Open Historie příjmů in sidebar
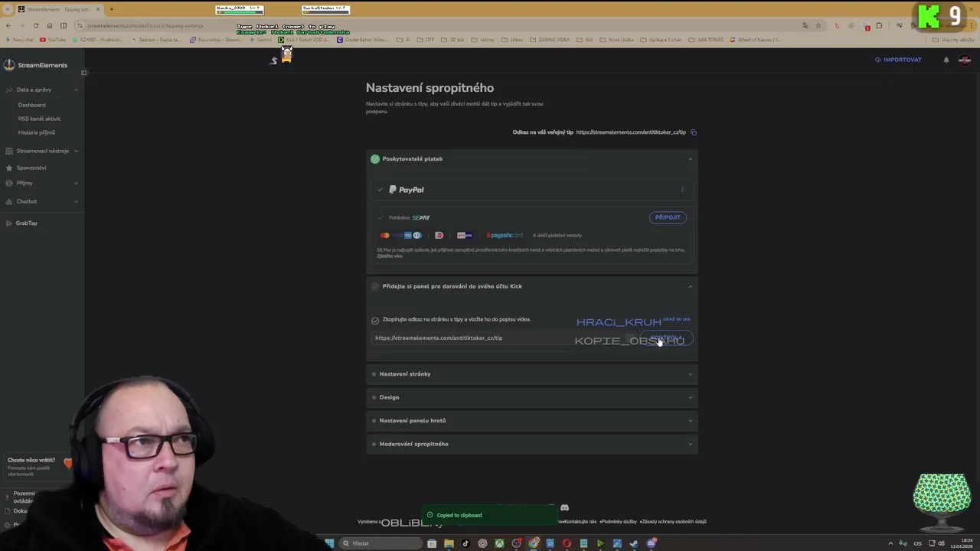Viewport: 980px width, 551px height. click(36, 132)
